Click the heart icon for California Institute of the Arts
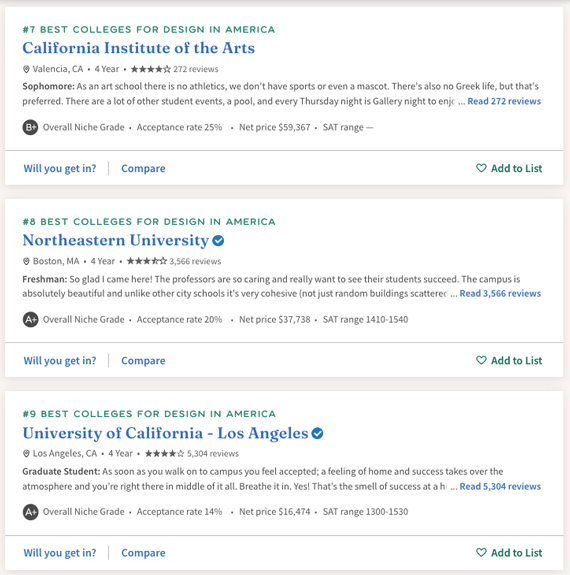Image resolution: width=570 pixels, height=575 pixels. (481, 168)
